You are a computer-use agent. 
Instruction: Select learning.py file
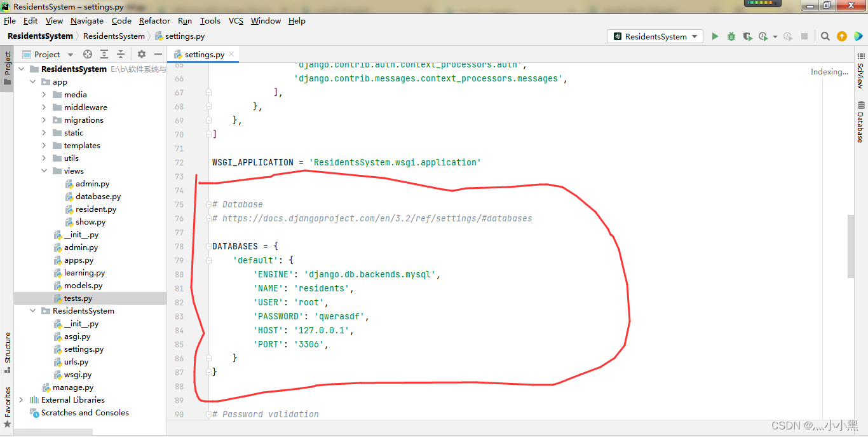pos(84,272)
